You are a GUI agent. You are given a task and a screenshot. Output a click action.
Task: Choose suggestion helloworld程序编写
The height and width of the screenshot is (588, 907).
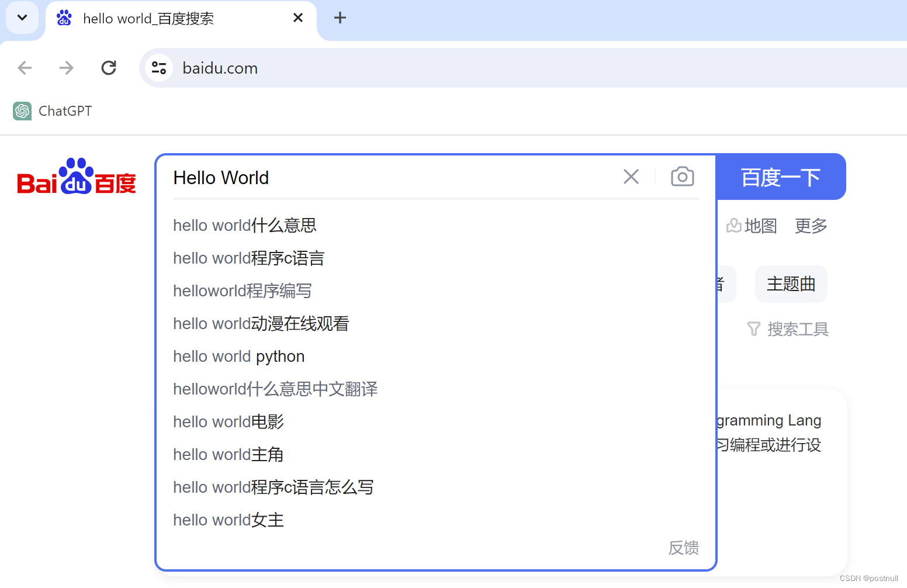click(435, 291)
